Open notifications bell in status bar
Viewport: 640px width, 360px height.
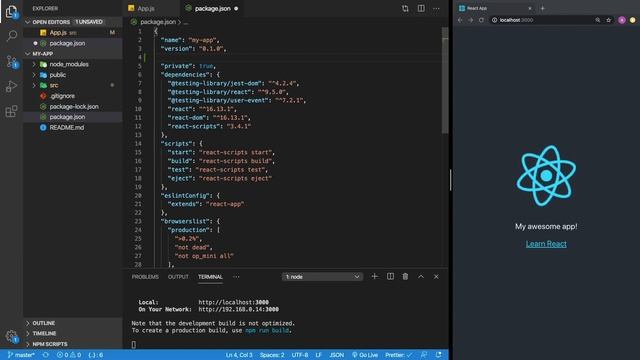point(438,355)
